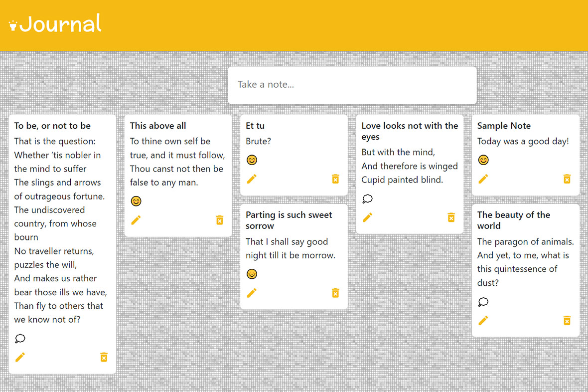Delete the "Et tu" note
The width and height of the screenshot is (588, 392).
335,179
